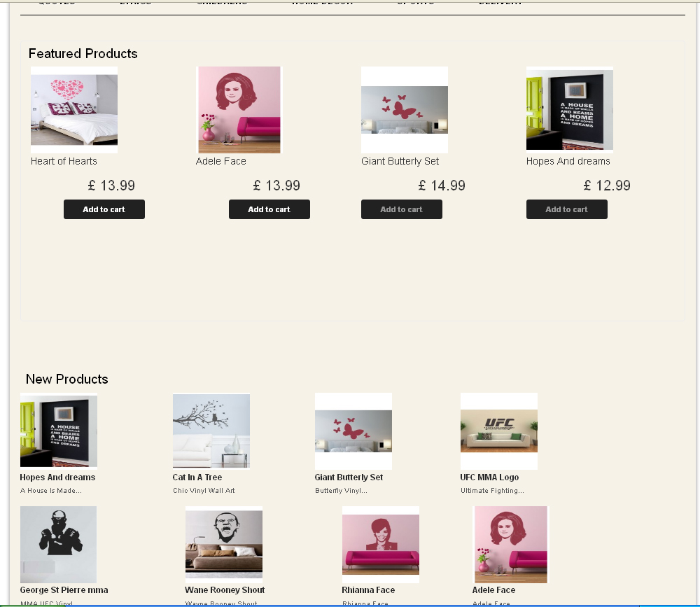Click Adele Face title in Featured Products
The image size is (700, 607).
pyautogui.click(x=221, y=161)
